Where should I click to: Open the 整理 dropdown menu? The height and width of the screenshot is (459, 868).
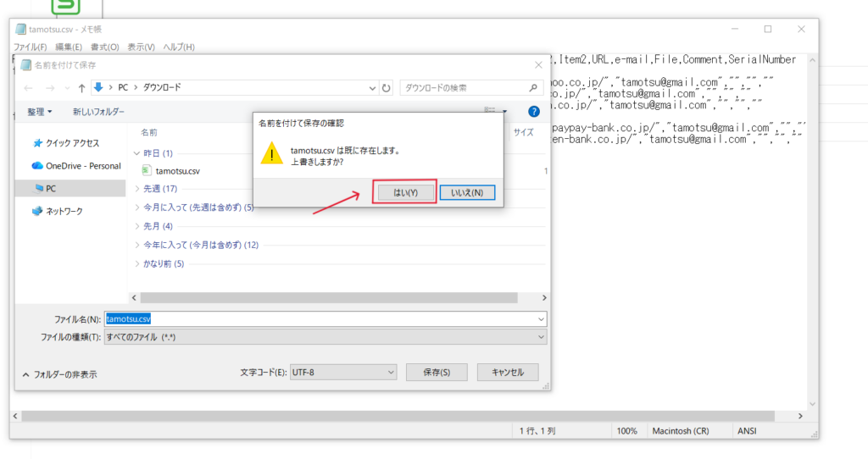pyautogui.click(x=39, y=112)
